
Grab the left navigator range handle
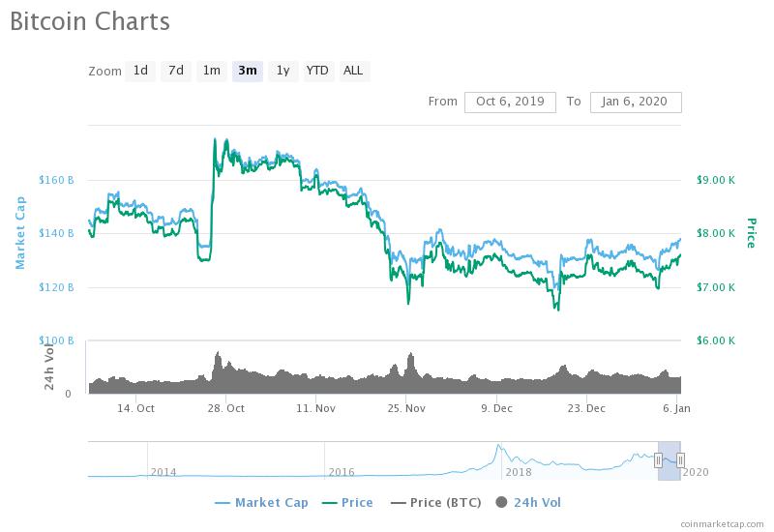658,460
